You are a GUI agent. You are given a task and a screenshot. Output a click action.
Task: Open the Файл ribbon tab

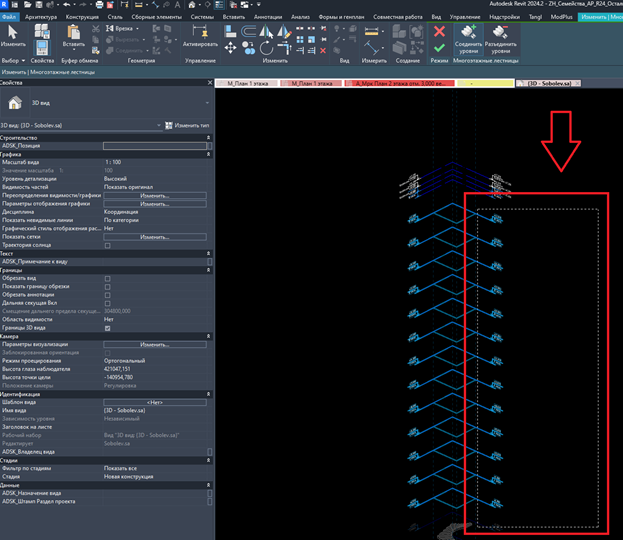pyautogui.click(x=8, y=17)
